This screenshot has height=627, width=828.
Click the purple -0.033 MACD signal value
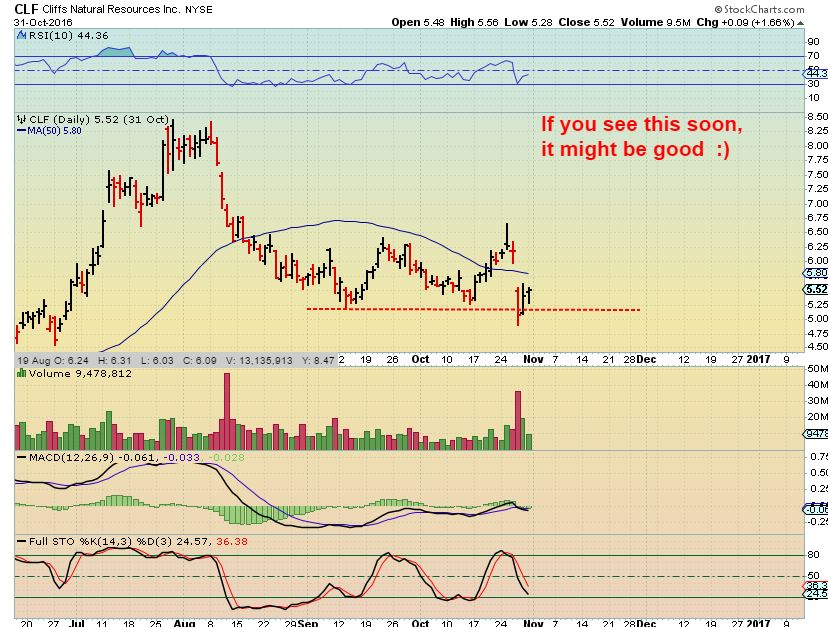[x=182, y=457]
